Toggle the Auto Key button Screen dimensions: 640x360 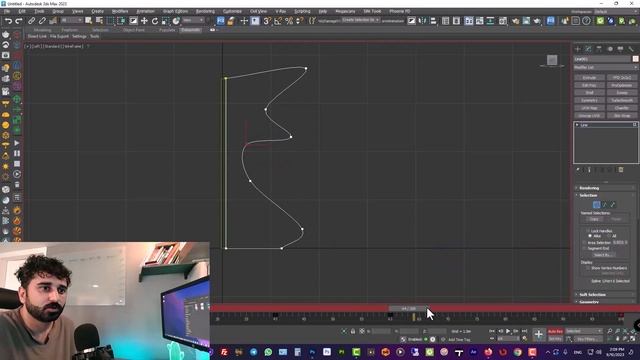pyautogui.click(x=555, y=331)
